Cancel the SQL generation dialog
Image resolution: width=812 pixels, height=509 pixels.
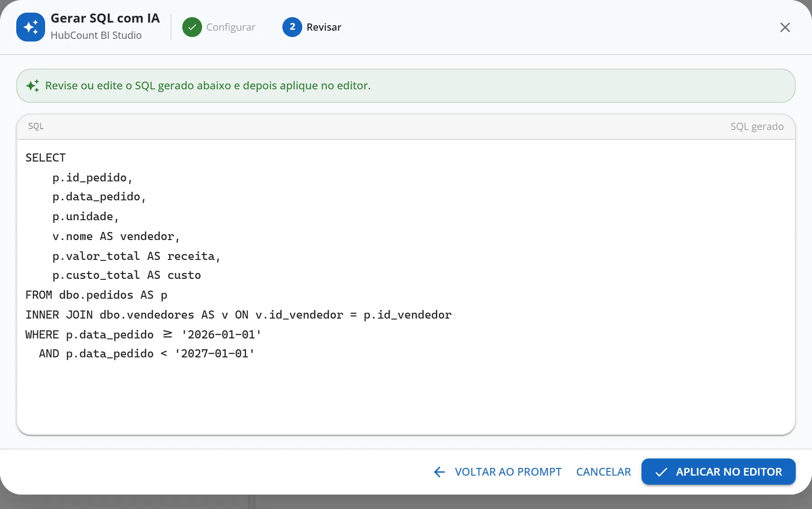pyautogui.click(x=604, y=472)
